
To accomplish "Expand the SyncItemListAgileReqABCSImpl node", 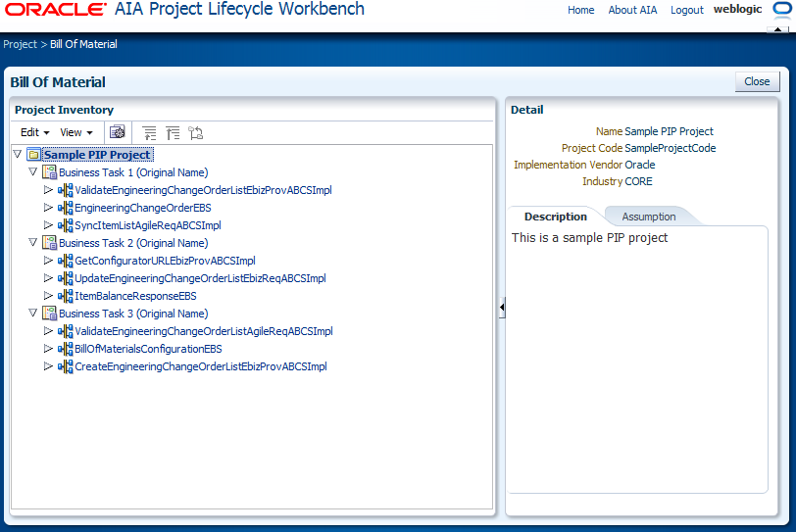I will point(48,224).
